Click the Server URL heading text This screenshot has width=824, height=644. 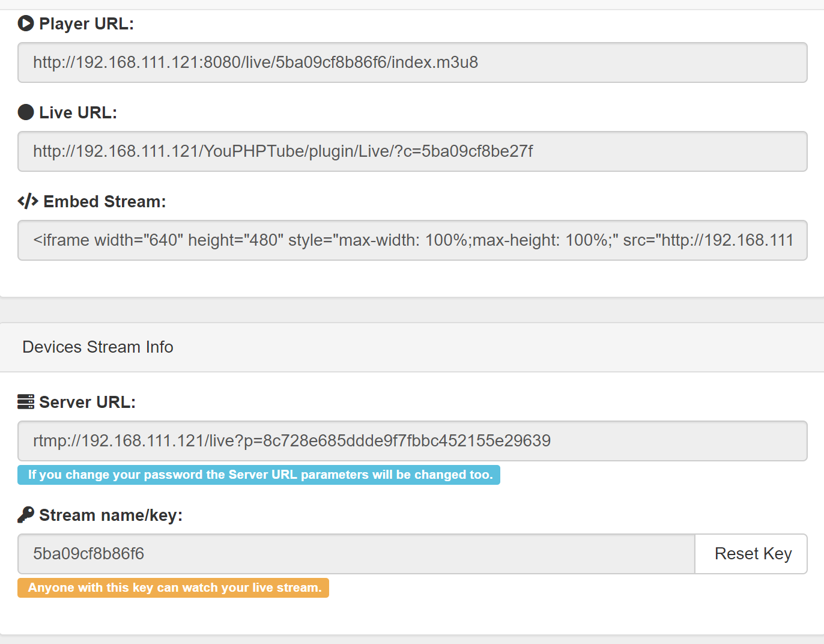[88, 401]
